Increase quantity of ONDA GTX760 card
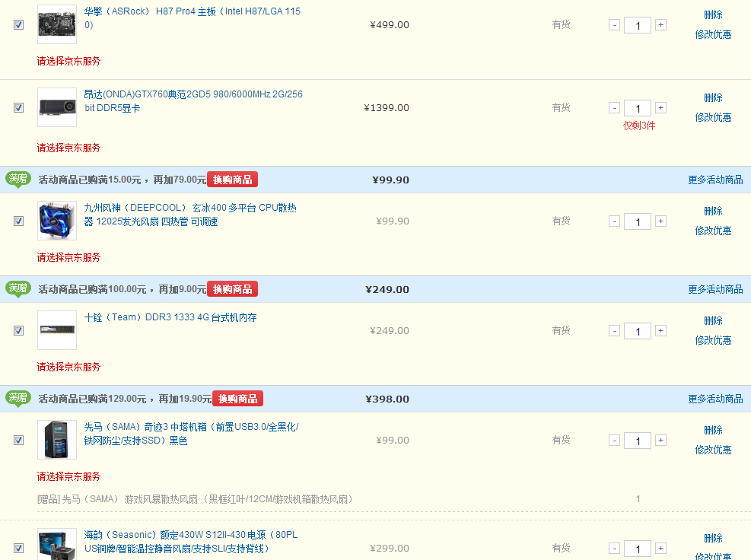This screenshot has height=560, width=751. [x=661, y=108]
